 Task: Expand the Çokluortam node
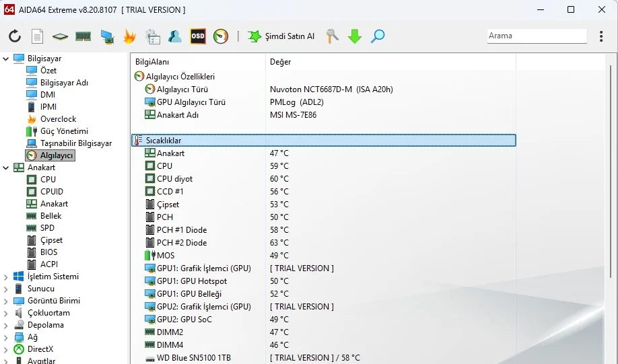tap(5, 314)
